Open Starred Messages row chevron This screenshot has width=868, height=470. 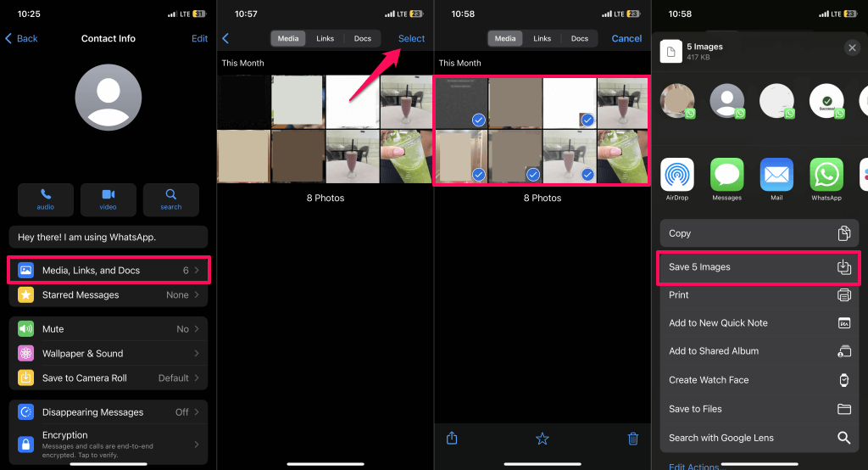pos(197,295)
